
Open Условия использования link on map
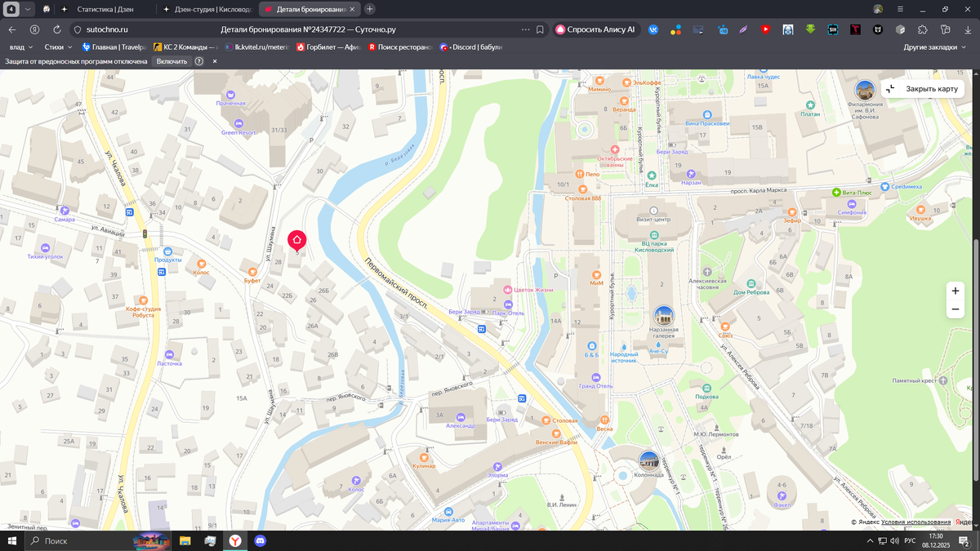[915, 522]
